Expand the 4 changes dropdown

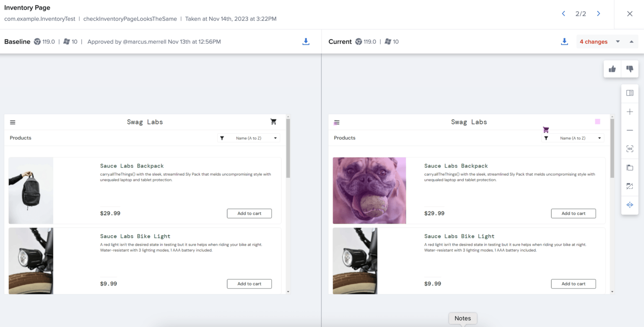618,41
